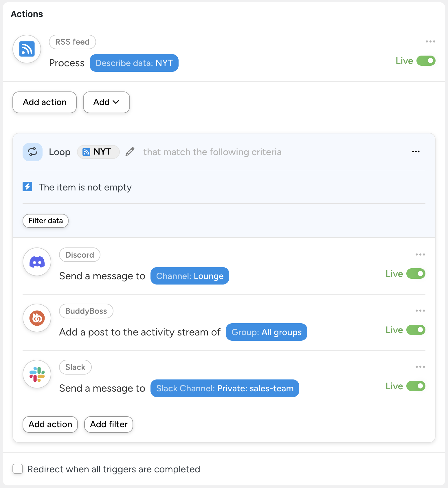Open the Channel: Lounge selector
The width and height of the screenshot is (448, 488).
190,276
